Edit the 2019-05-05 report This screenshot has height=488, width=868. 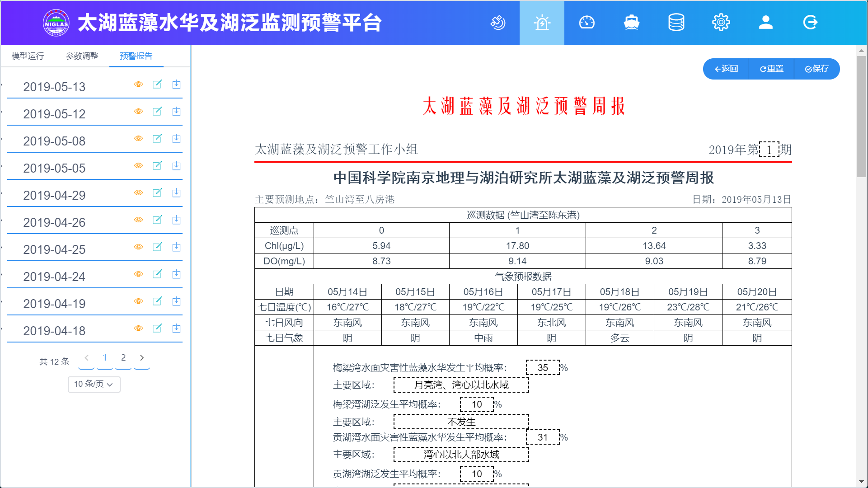pos(157,166)
